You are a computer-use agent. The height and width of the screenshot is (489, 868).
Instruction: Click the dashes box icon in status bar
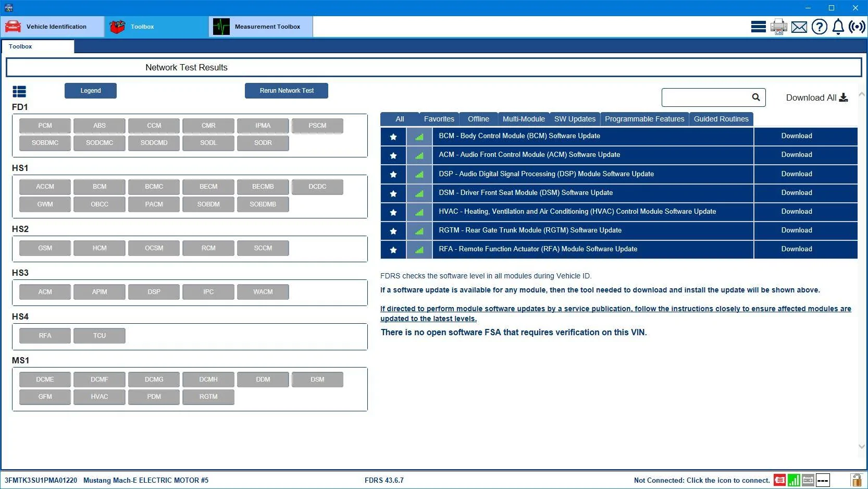coord(823,480)
